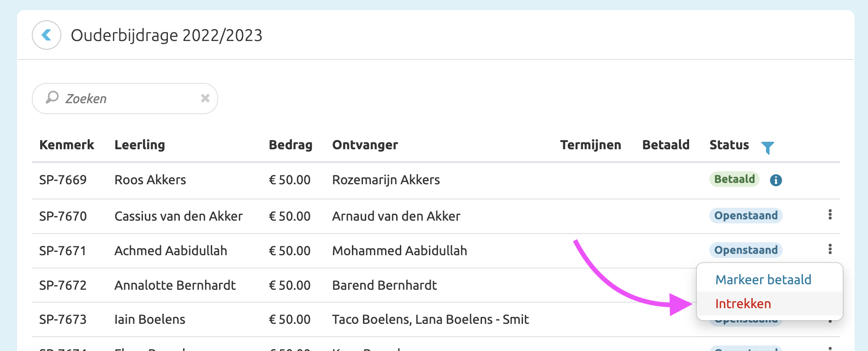The height and width of the screenshot is (351, 868).
Task: Sort by the Bedrag column header
Action: (290, 145)
